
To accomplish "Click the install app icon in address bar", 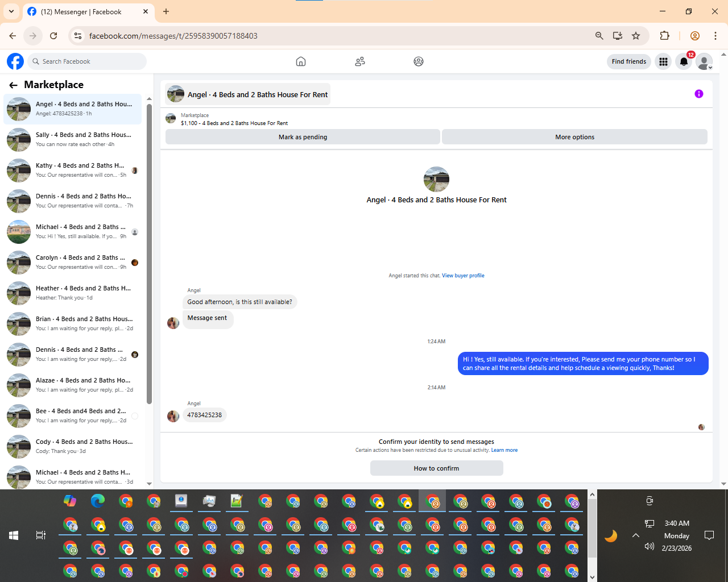I will (618, 36).
